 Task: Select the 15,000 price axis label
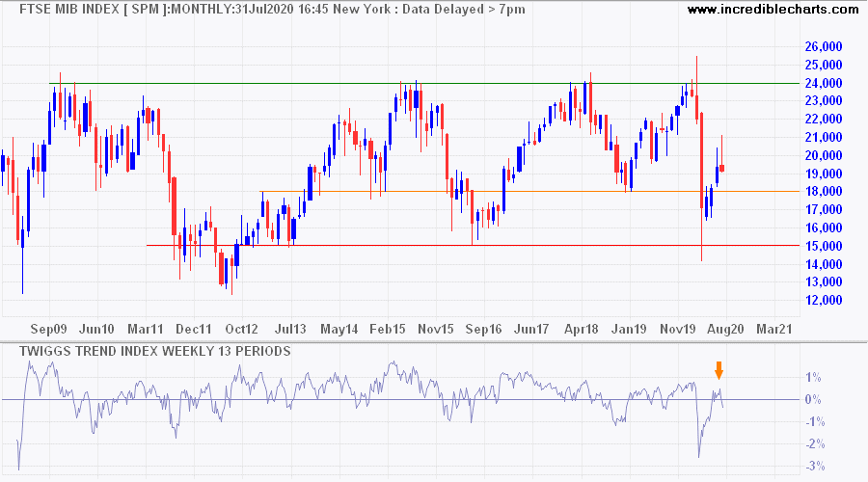(x=824, y=247)
